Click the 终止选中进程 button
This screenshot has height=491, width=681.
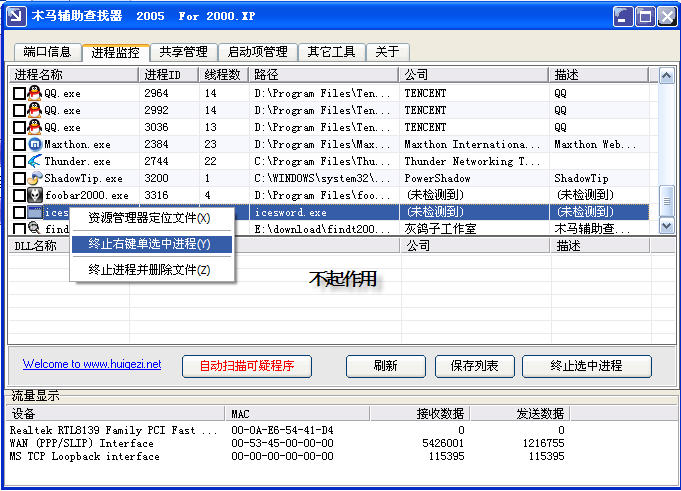coord(586,366)
